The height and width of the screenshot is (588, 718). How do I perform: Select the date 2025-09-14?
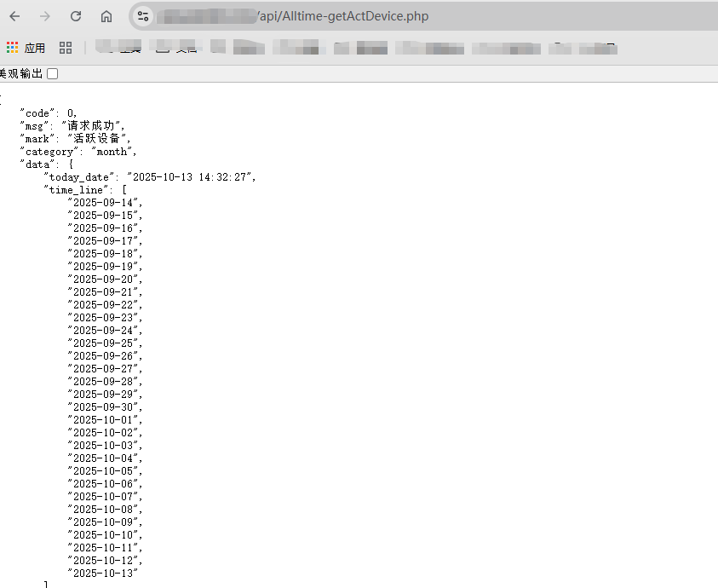[x=102, y=203]
